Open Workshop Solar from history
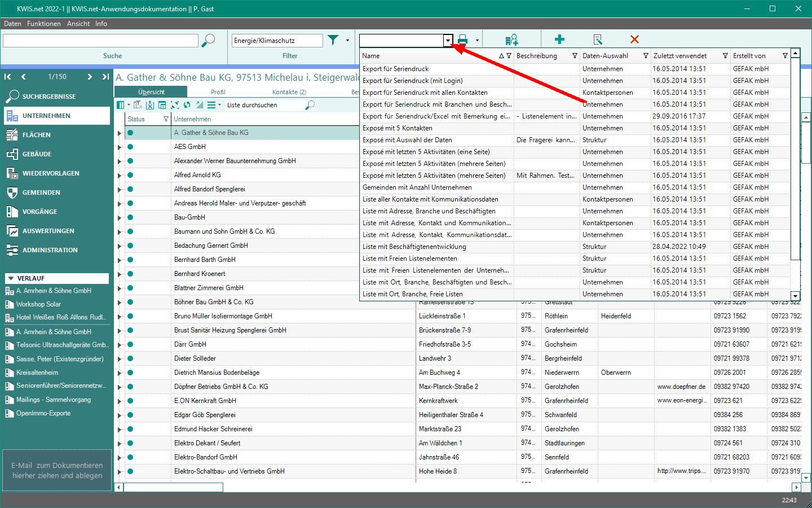The width and height of the screenshot is (812, 508). tap(38, 304)
